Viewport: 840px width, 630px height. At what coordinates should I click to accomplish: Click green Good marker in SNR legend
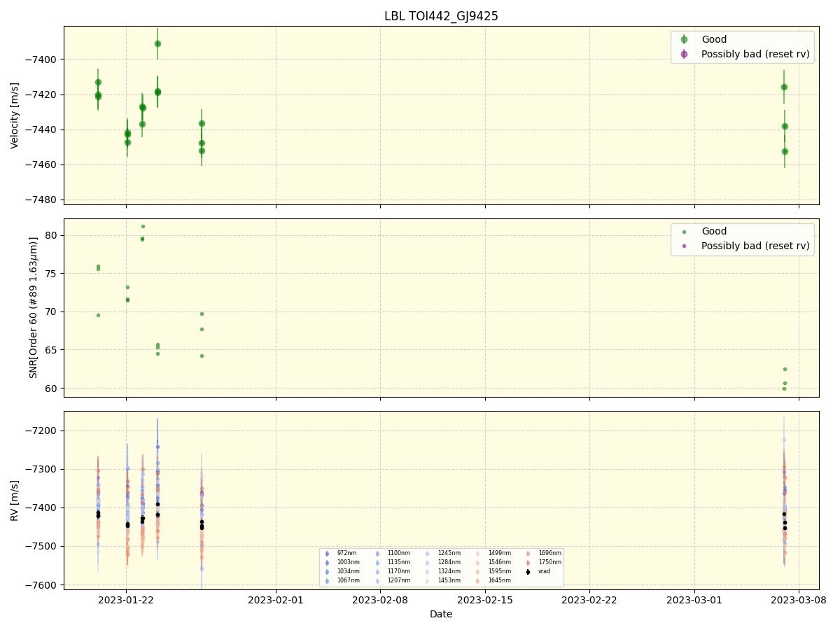click(x=684, y=232)
